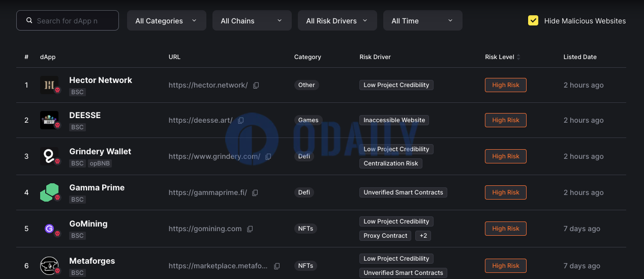The image size is (644, 279).
Task: Expand GoMining's +2 risk drivers
Action: pos(423,236)
